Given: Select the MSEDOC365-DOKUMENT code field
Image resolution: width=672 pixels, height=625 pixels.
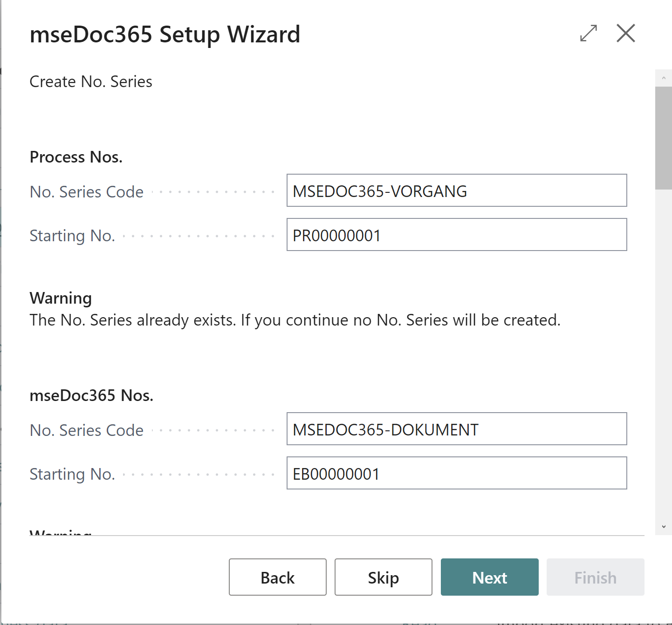Looking at the screenshot, I should (457, 429).
